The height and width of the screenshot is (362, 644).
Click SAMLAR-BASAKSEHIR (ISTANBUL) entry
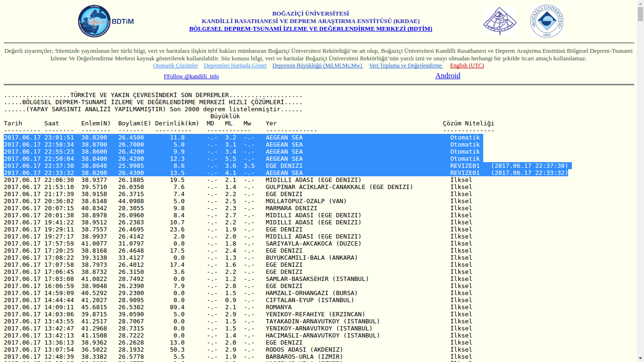coord(317,279)
